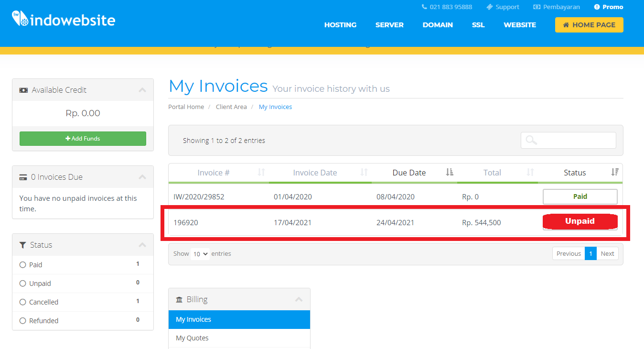This screenshot has height=349, width=644.
Task: Click the indowebsite logo icon
Action: [x=19, y=19]
